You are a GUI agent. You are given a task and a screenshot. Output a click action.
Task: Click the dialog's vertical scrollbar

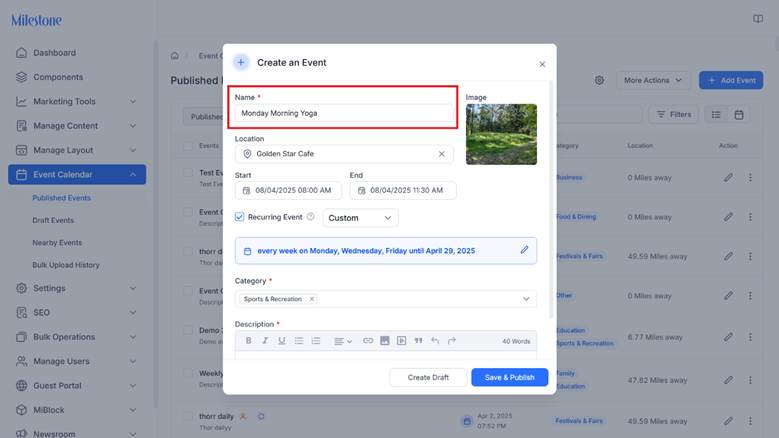[x=550, y=199]
